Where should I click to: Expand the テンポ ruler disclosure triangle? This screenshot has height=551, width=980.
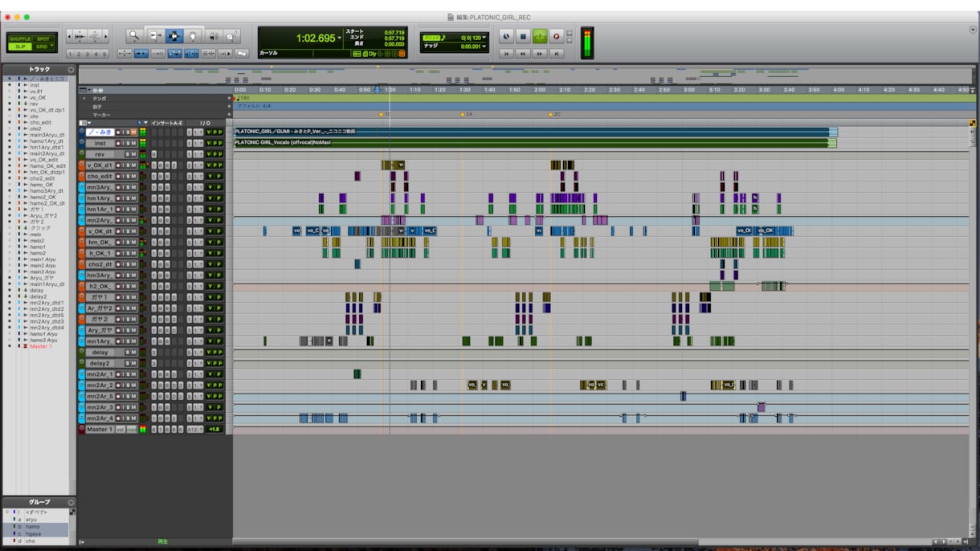[84, 98]
